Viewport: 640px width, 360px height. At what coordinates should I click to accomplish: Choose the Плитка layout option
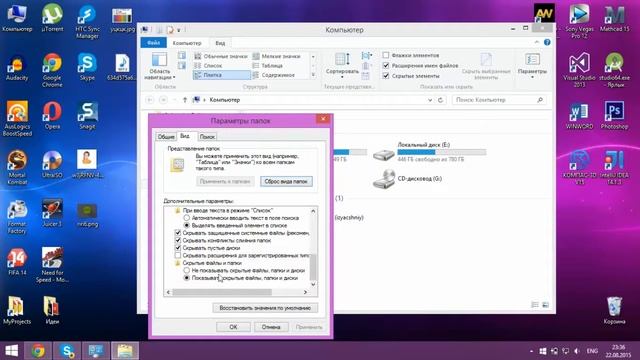(222, 75)
